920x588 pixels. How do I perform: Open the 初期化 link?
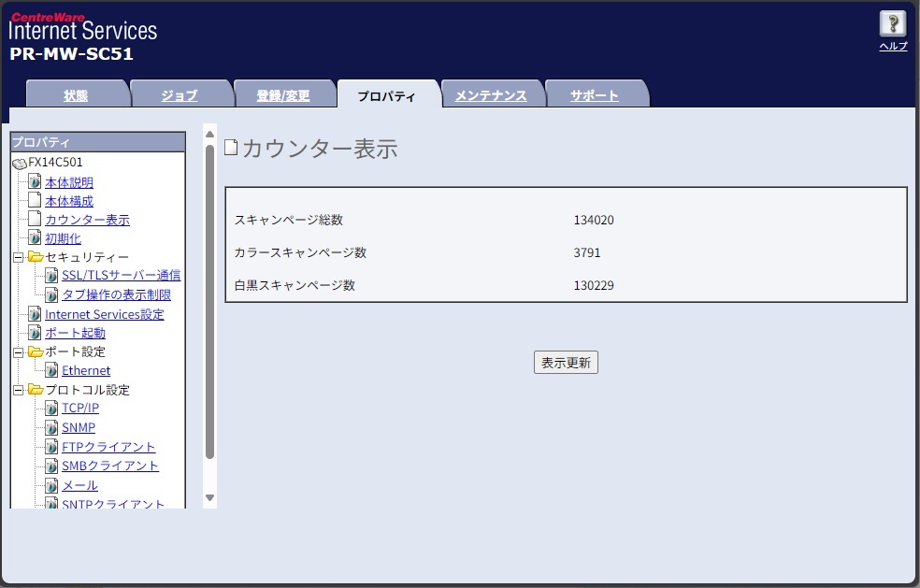pyautogui.click(x=64, y=238)
